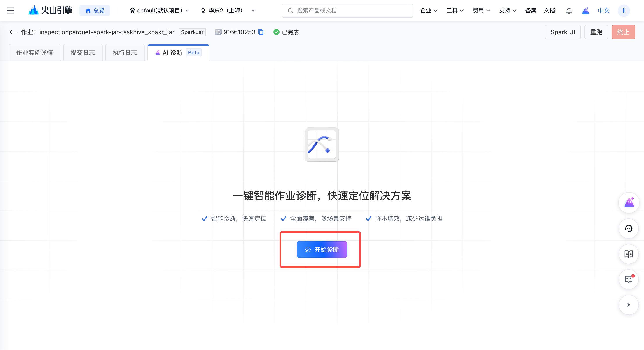Click the 重跑 button
644x350 pixels.
tap(596, 32)
